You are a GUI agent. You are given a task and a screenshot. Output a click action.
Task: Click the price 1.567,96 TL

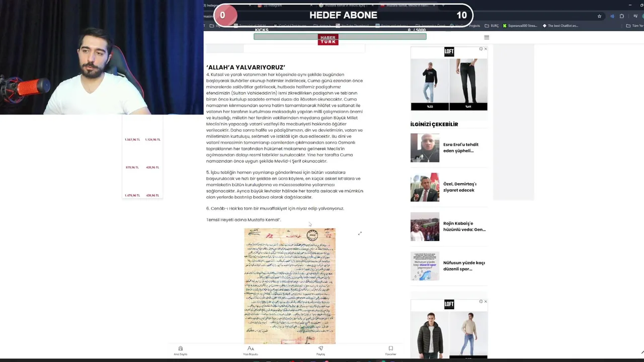132,139
